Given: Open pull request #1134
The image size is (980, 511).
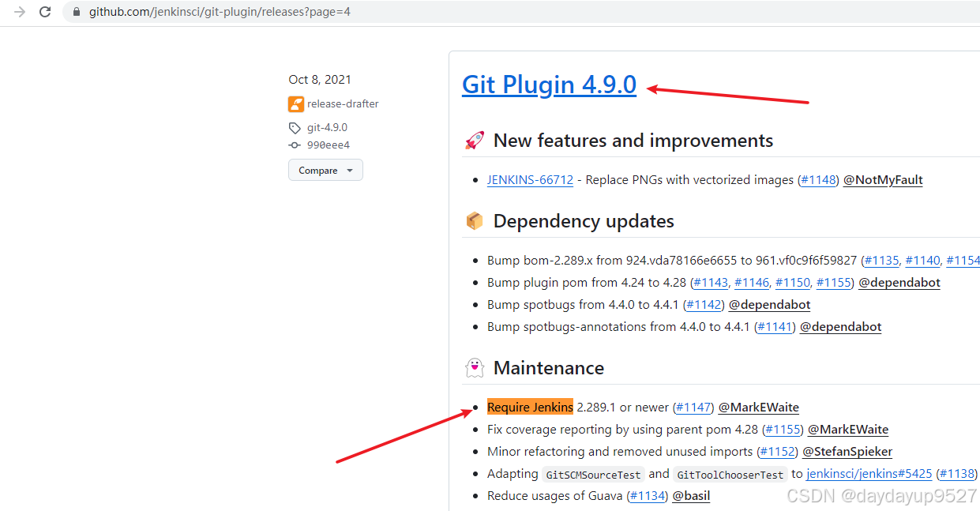Looking at the screenshot, I should 648,496.
